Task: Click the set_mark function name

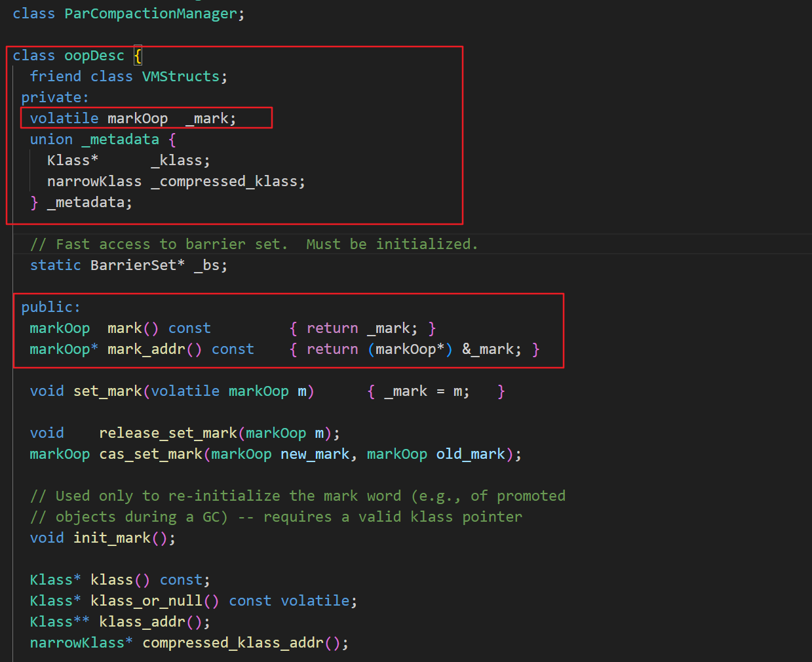Action: [x=107, y=391]
